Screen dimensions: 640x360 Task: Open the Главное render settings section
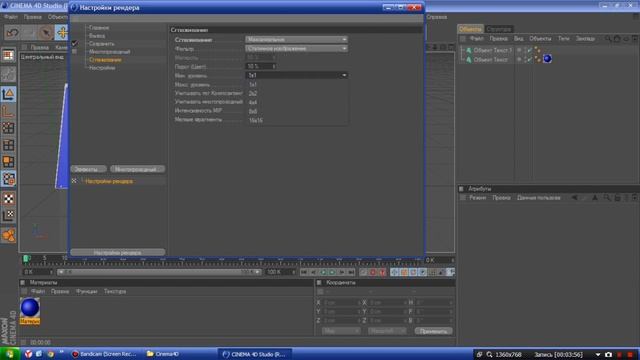click(99, 28)
